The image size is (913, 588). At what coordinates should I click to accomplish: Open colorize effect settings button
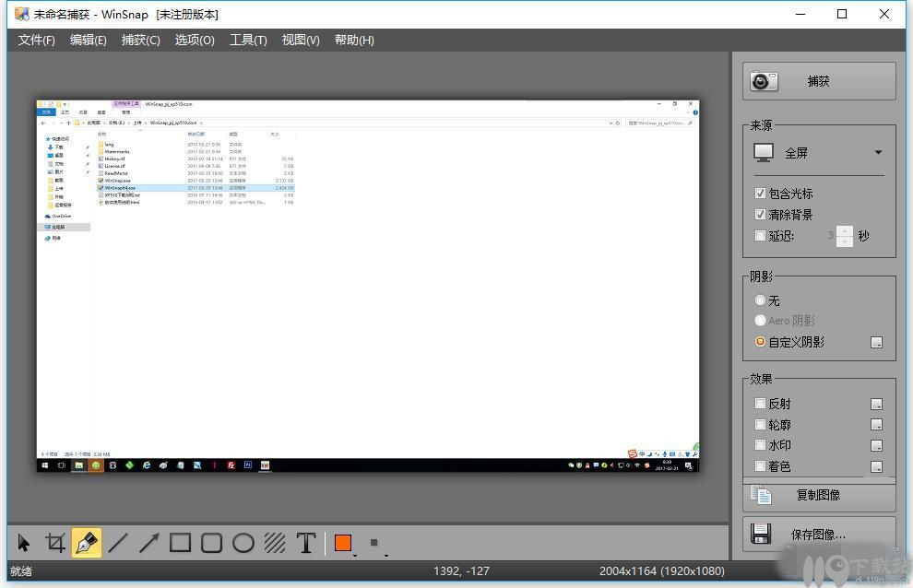[876, 467]
